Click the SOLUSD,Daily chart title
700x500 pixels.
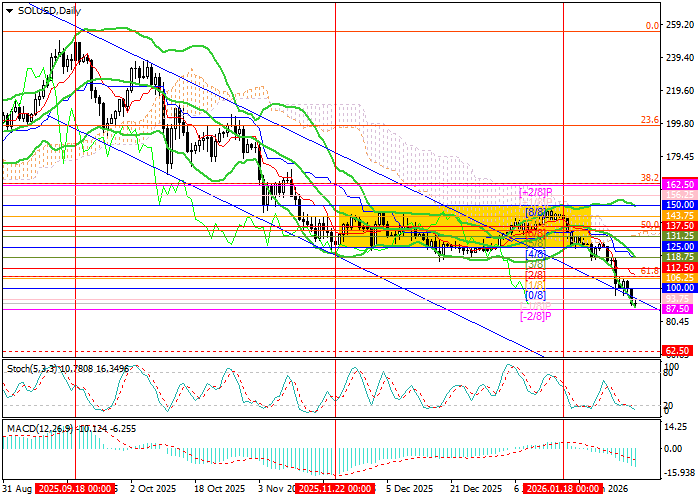50,11
